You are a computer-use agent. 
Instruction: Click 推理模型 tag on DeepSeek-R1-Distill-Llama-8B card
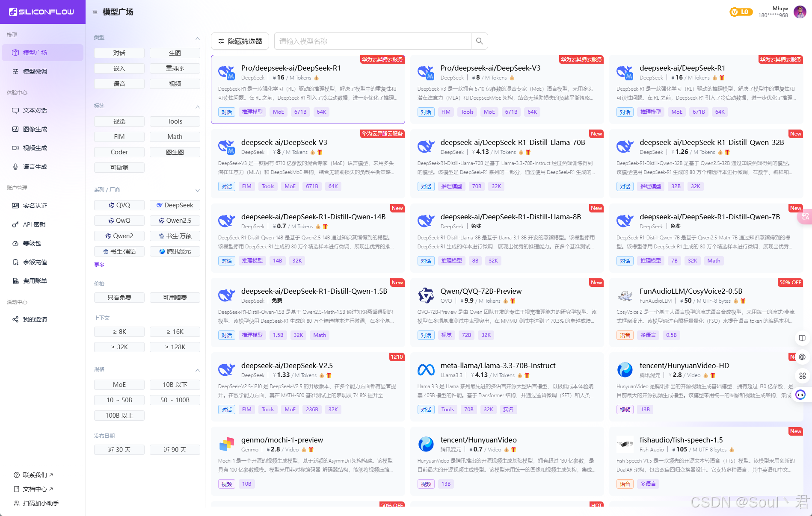(451, 261)
